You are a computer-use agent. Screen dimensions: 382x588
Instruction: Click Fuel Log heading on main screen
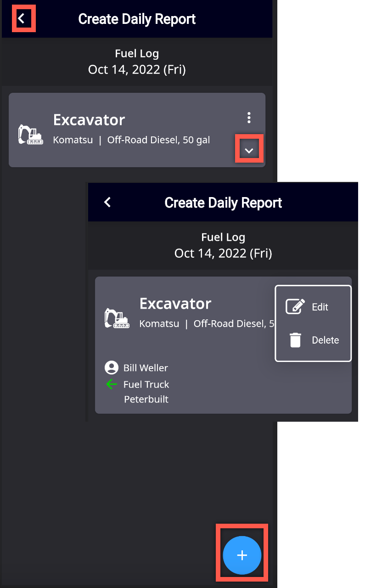[137, 53]
